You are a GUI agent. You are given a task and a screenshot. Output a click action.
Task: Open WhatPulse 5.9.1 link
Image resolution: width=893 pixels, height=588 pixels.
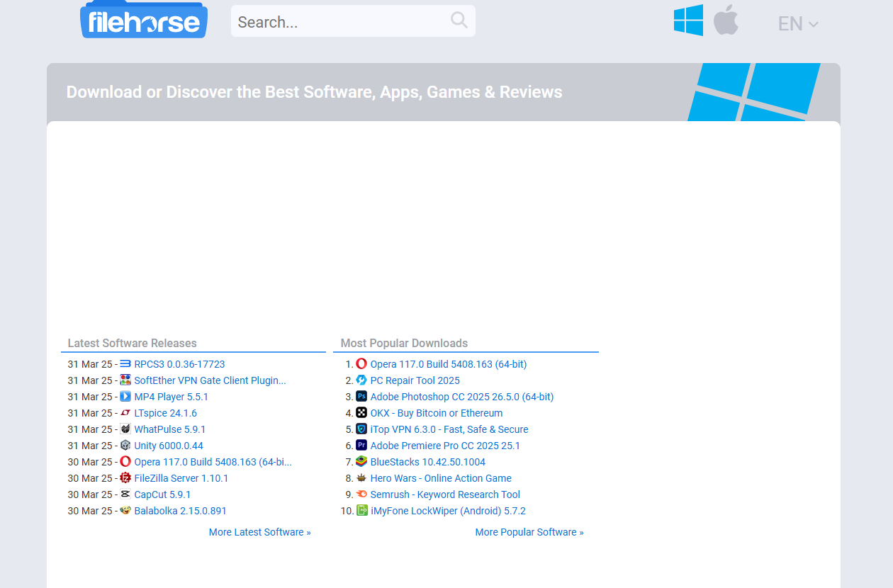coord(169,429)
